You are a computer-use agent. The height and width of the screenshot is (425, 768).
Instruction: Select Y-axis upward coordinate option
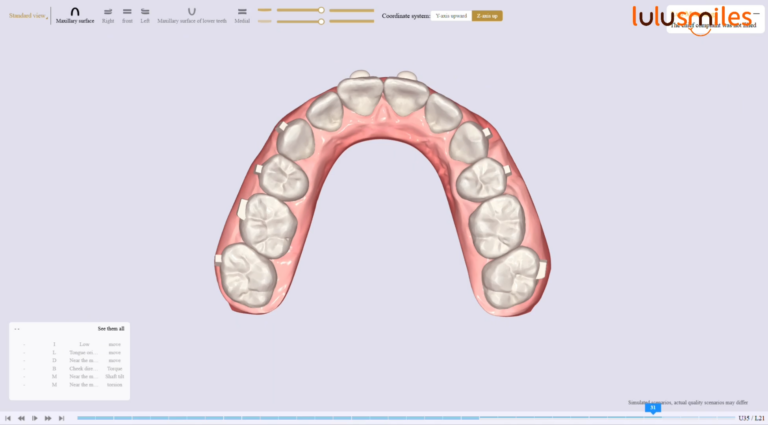tap(450, 16)
